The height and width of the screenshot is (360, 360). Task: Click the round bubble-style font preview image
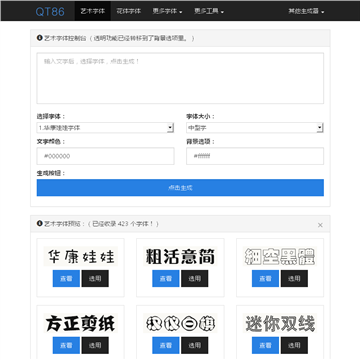[x=180, y=323]
